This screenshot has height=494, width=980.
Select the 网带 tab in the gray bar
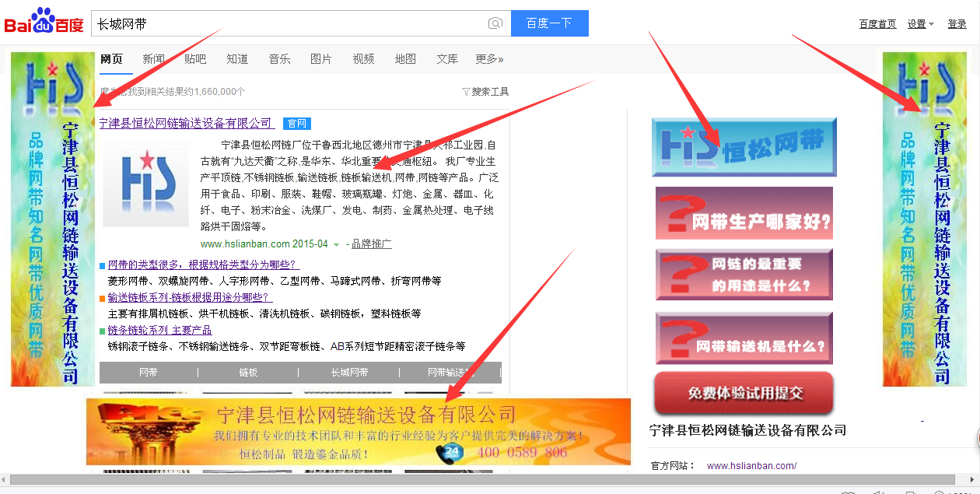point(149,373)
